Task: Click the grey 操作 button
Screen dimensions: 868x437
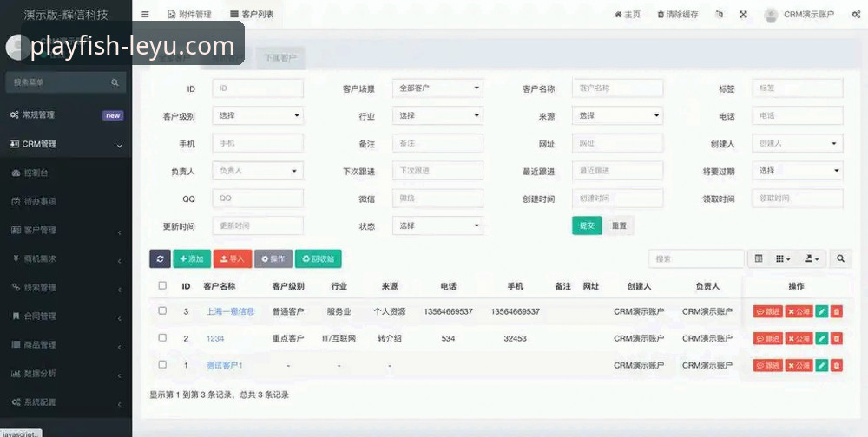Action: click(273, 258)
